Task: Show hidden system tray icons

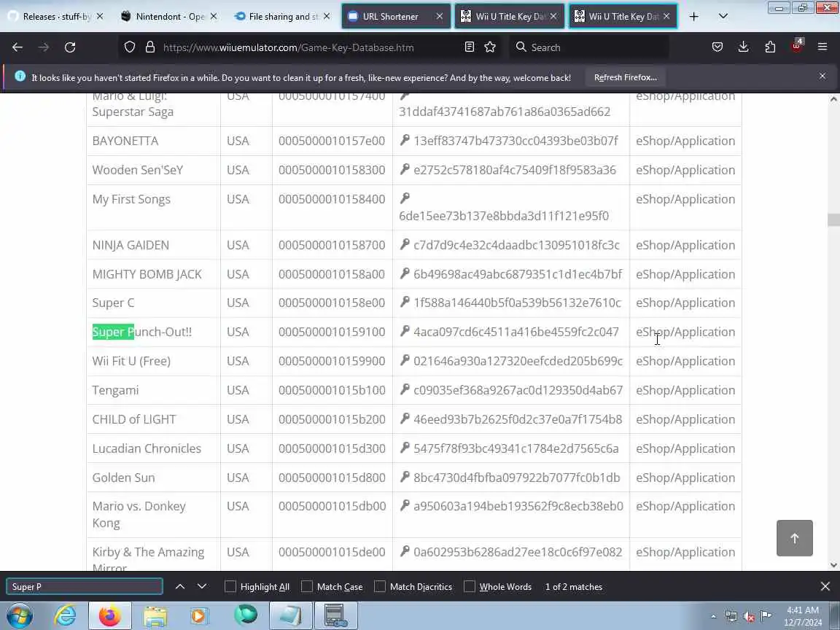Action: tap(713, 616)
